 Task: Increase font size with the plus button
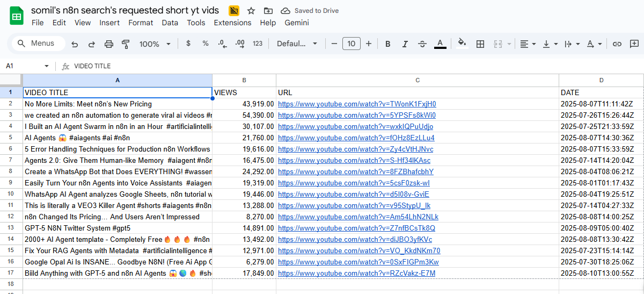point(369,44)
